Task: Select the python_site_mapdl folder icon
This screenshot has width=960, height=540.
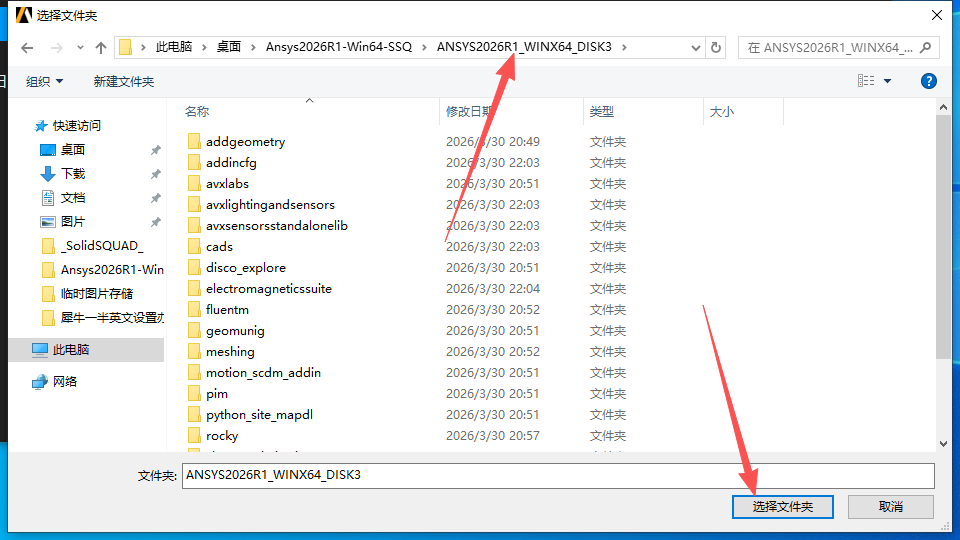Action: click(194, 414)
